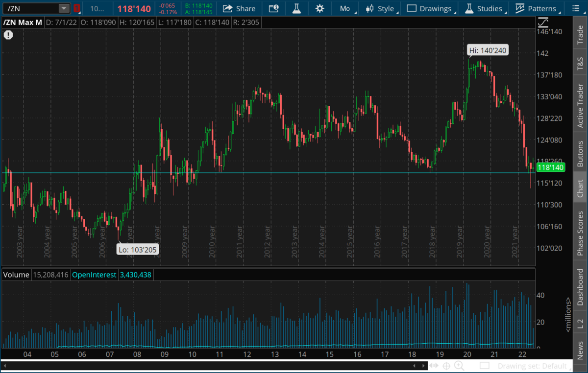Open the Phase Scores sidebar tab
The height and width of the screenshot is (373, 588).
click(580, 233)
